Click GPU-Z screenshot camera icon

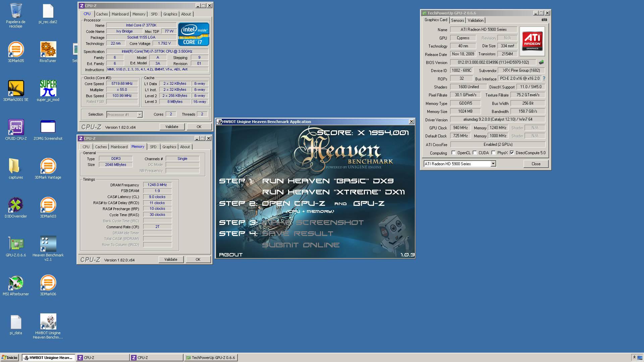tap(544, 20)
